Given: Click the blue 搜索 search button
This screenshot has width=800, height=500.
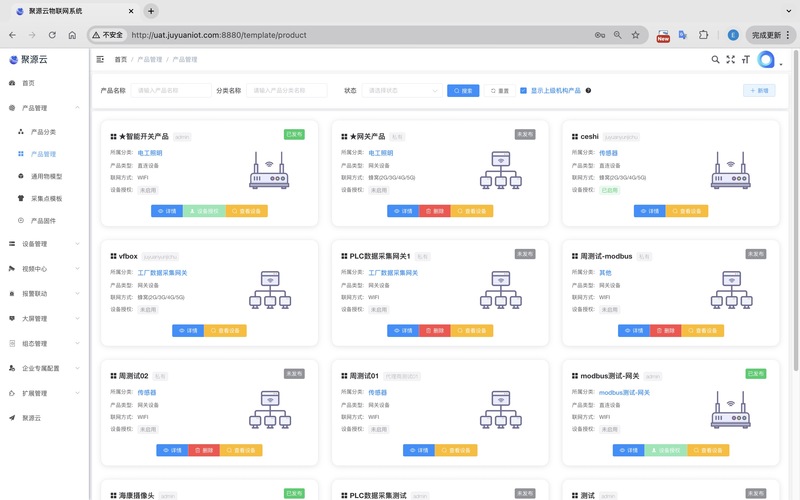Looking at the screenshot, I should (x=463, y=91).
